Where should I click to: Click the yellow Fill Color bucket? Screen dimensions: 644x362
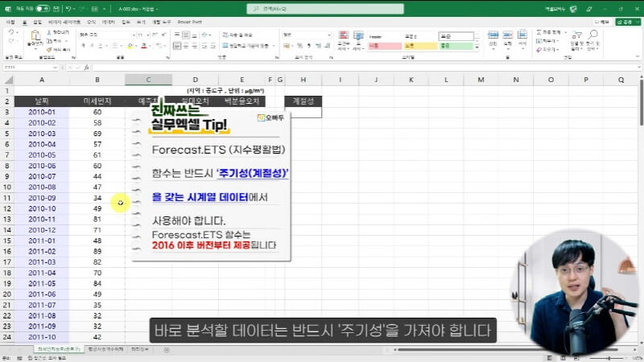[130, 46]
